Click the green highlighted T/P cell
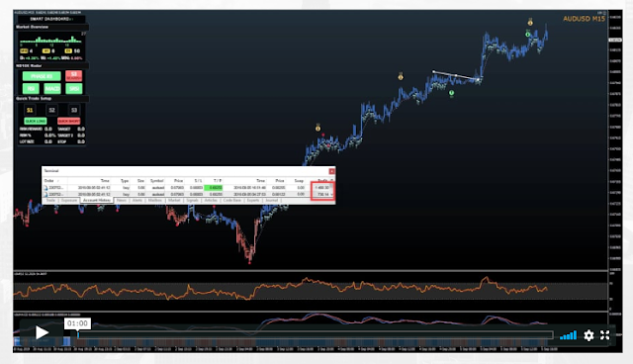Viewport: 633px width, 364px height. click(x=214, y=188)
